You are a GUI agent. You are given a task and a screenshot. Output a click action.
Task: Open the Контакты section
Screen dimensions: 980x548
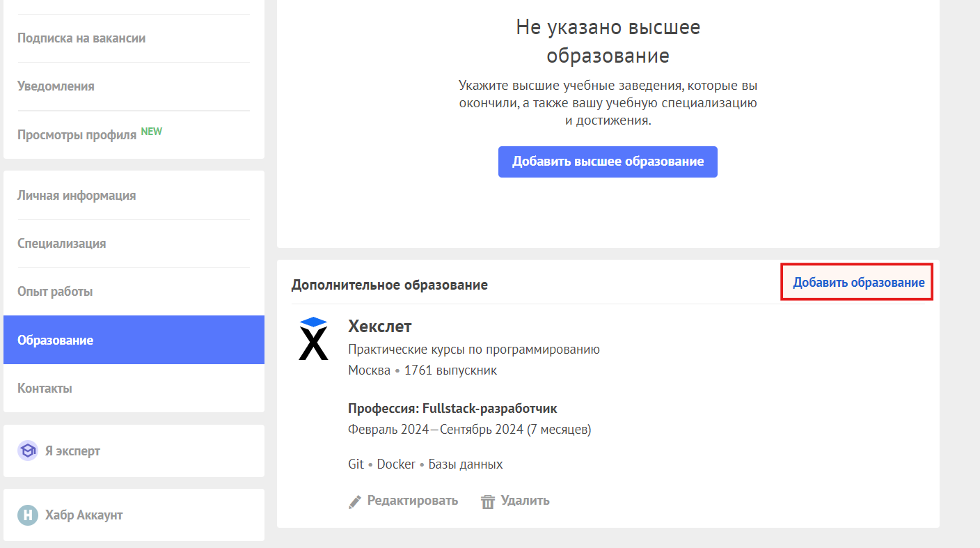(x=45, y=389)
